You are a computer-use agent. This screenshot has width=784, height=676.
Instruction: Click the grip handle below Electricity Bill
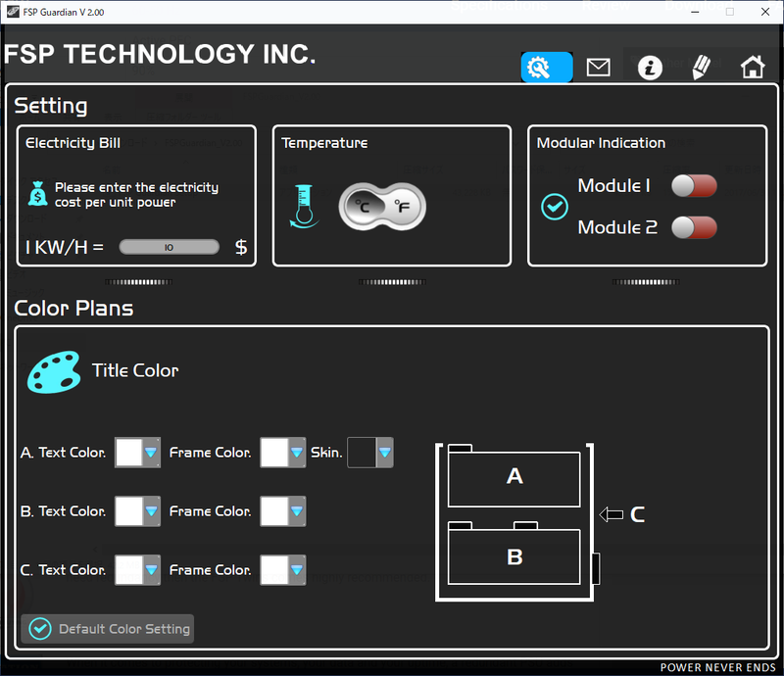[138, 282]
